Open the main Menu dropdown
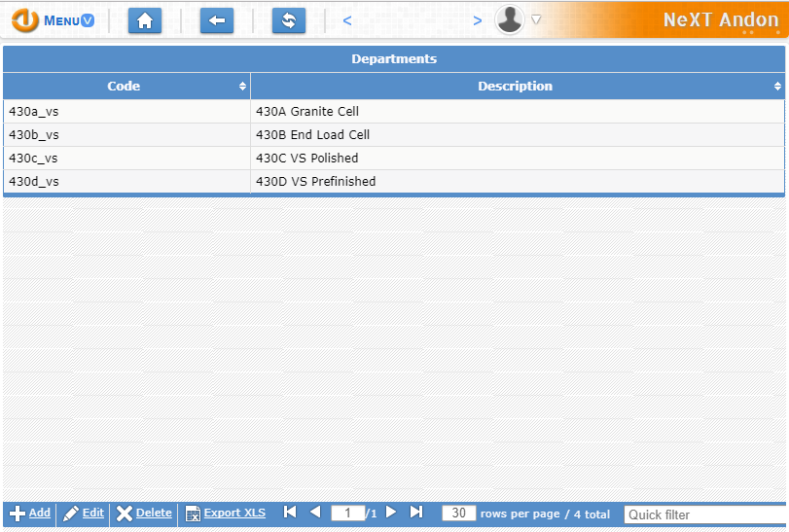The width and height of the screenshot is (789, 532). coord(54,20)
